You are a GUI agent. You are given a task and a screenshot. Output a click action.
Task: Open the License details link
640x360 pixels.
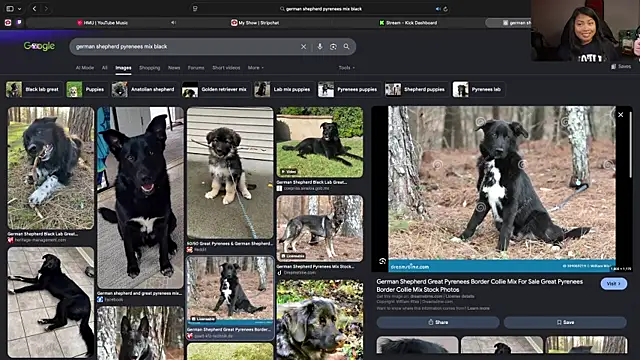coord(460,296)
